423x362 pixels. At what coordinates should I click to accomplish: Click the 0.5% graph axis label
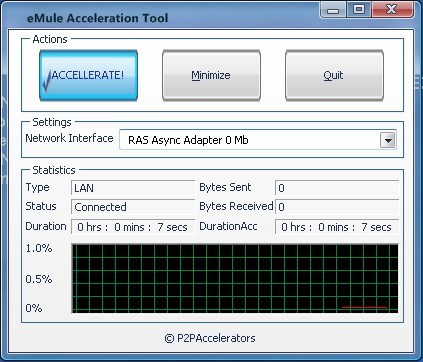(39, 279)
